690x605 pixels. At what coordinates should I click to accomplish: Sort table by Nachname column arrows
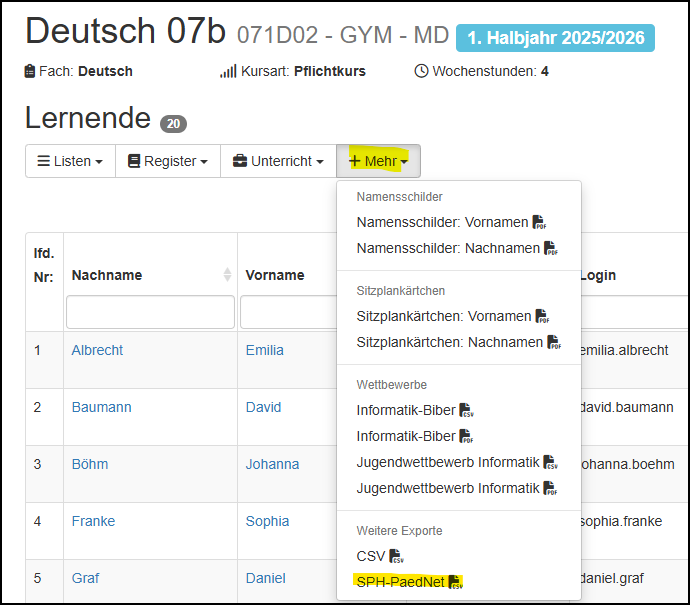pyautogui.click(x=227, y=275)
